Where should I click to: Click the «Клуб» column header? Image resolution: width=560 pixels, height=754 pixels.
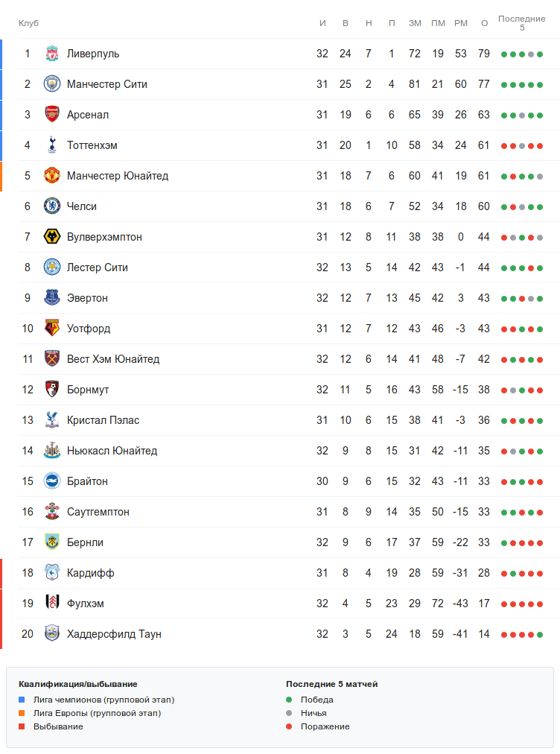[x=28, y=23]
